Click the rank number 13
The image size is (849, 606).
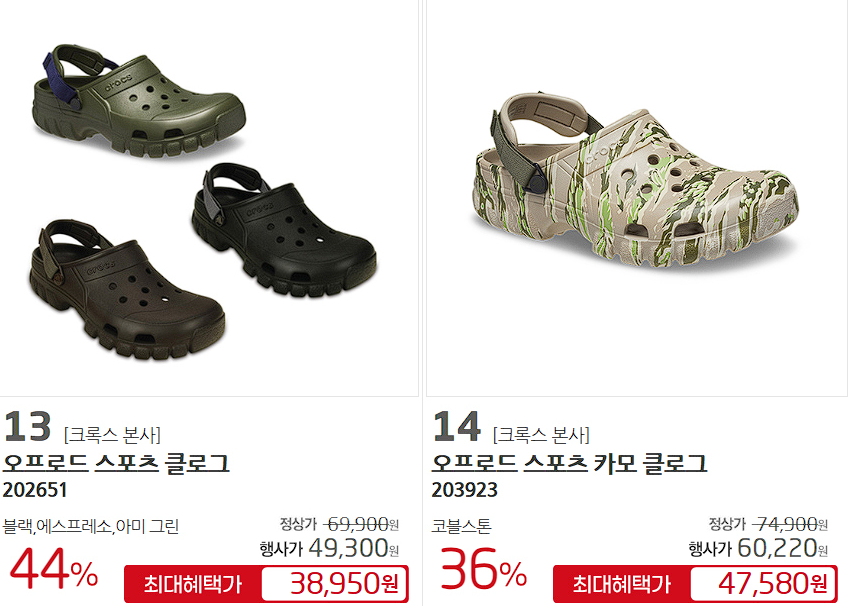pos(27,426)
